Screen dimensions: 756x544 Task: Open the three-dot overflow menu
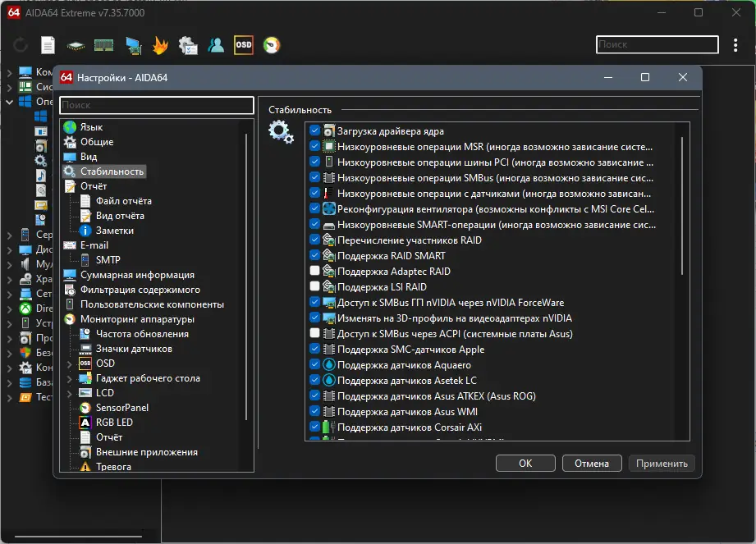(x=735, y=44)
